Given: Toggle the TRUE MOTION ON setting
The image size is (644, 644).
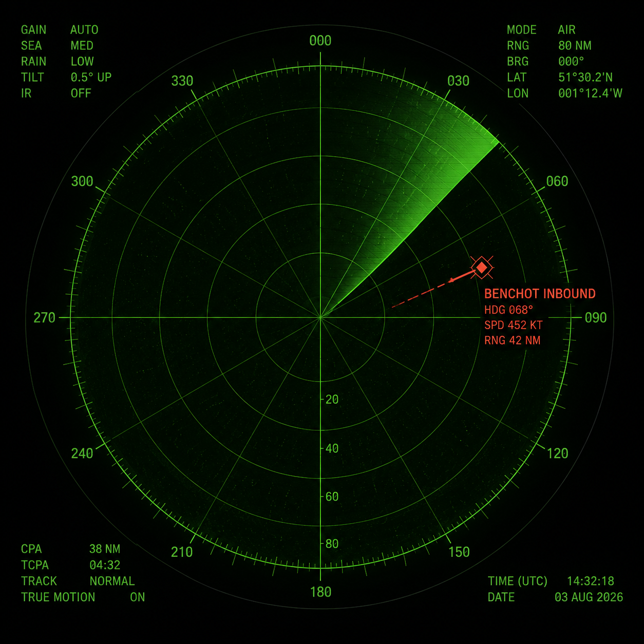Looking at the screenshot, I should point(137,597).
